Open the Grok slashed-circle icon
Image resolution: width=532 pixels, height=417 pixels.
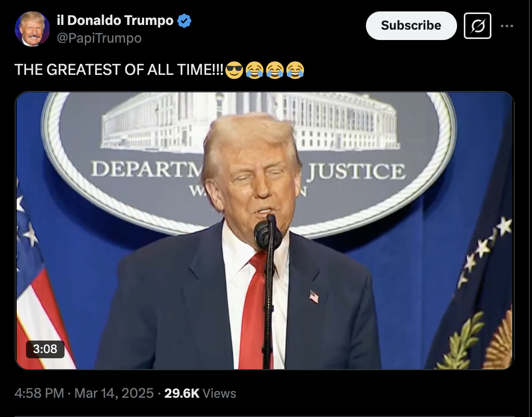click(x=477, y=26)
